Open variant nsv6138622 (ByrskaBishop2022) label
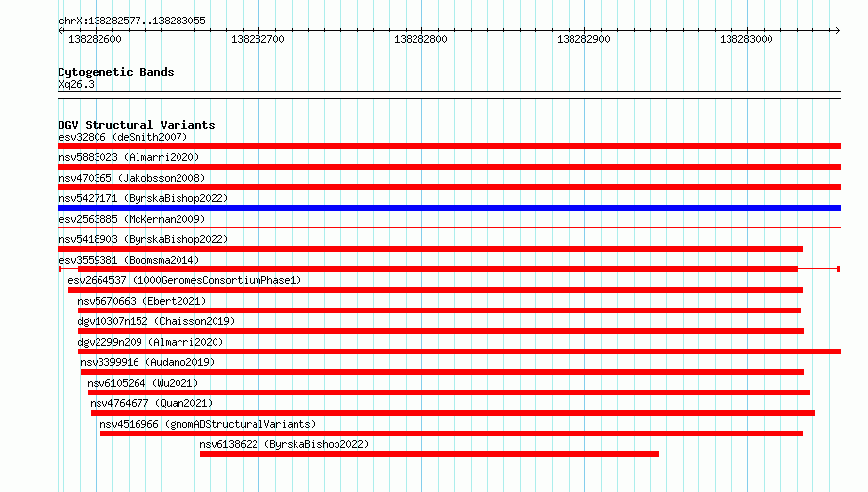The height and width of the screenshot is (492, 868). click(x=284, y=444)
